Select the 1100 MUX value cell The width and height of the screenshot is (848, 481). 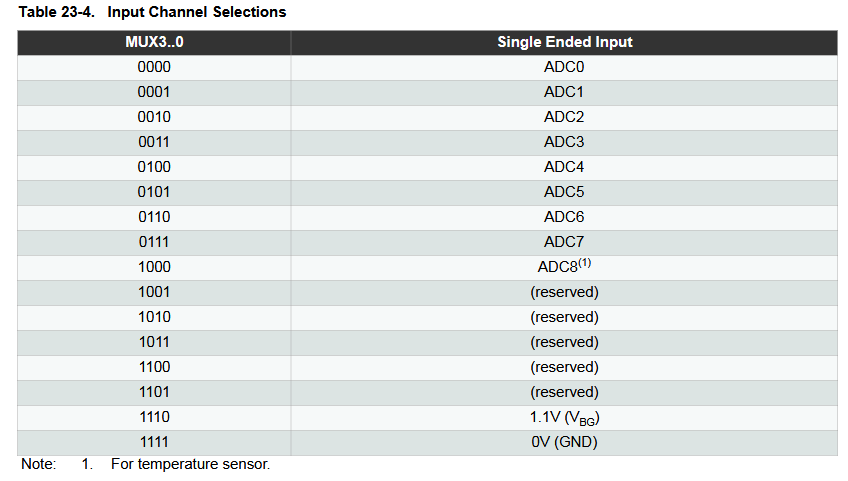click(154, 367)
